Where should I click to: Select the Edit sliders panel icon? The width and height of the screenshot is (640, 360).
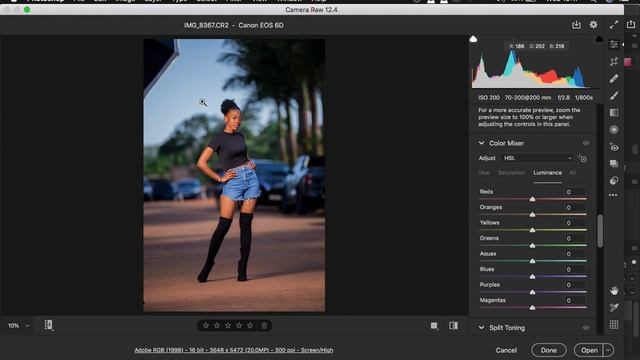coord(614,44)
